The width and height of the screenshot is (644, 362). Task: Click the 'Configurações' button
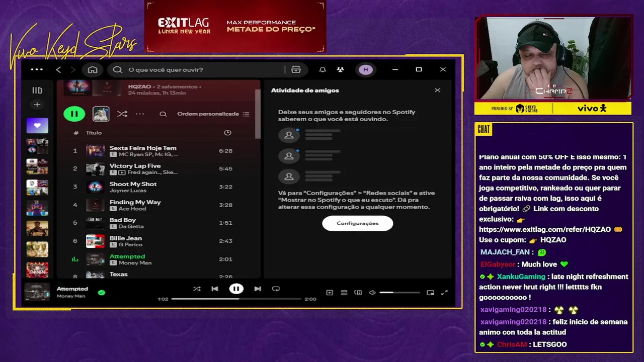point(357,223)
